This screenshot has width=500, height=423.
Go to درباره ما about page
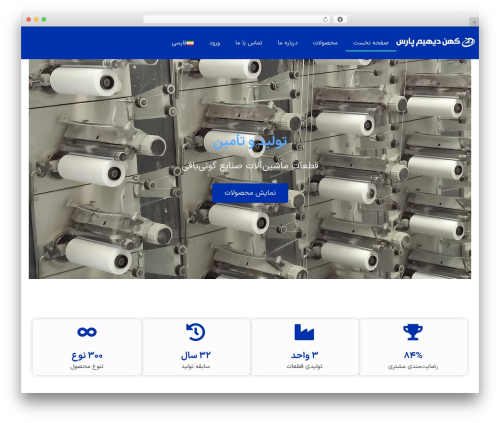pyautogui.click(x=288, y=43)
